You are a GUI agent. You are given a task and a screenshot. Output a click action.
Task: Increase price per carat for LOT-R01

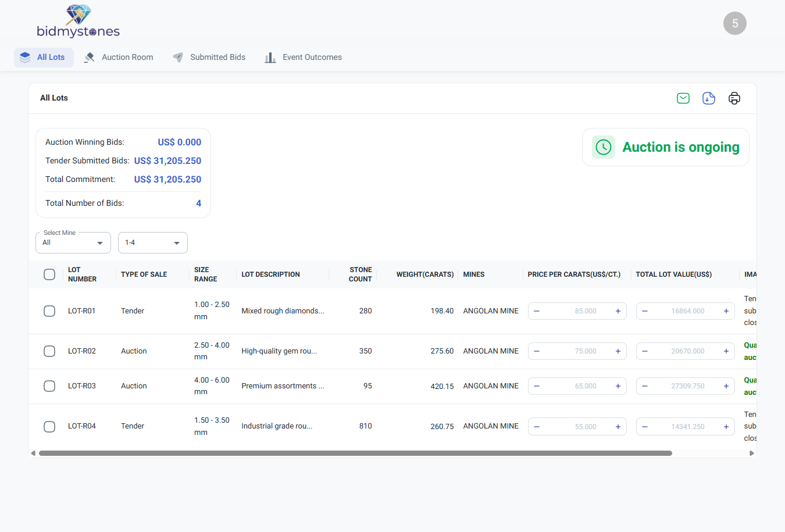click(618, 311)
